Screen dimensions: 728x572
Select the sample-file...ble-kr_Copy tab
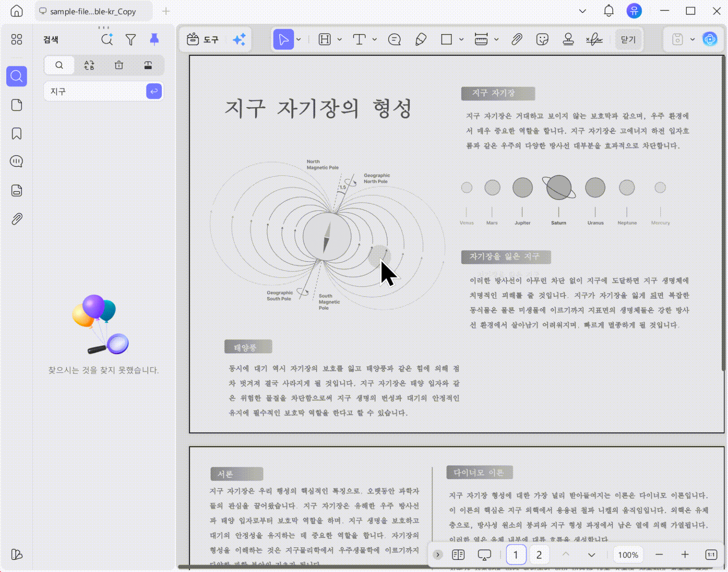point(93,11)
